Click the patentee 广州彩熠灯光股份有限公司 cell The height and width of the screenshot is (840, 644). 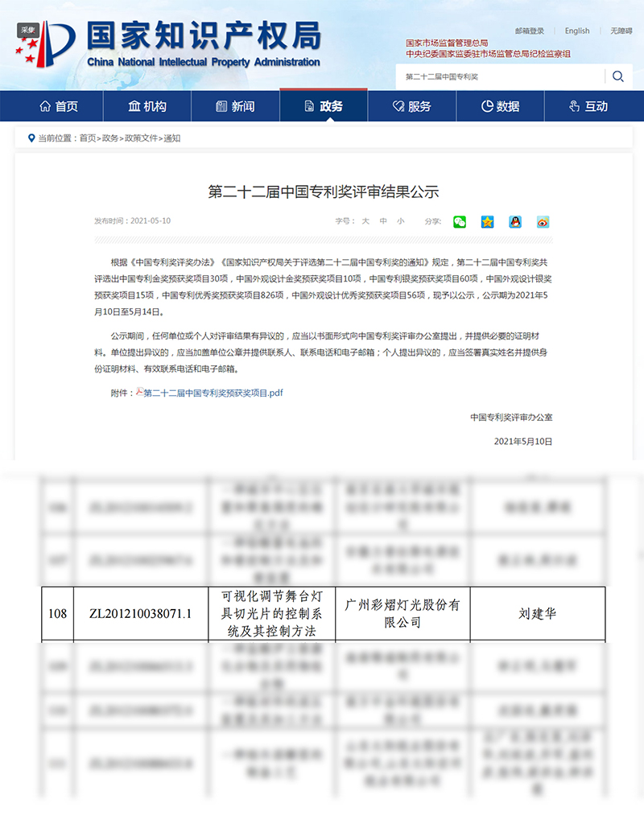[402, 613]
